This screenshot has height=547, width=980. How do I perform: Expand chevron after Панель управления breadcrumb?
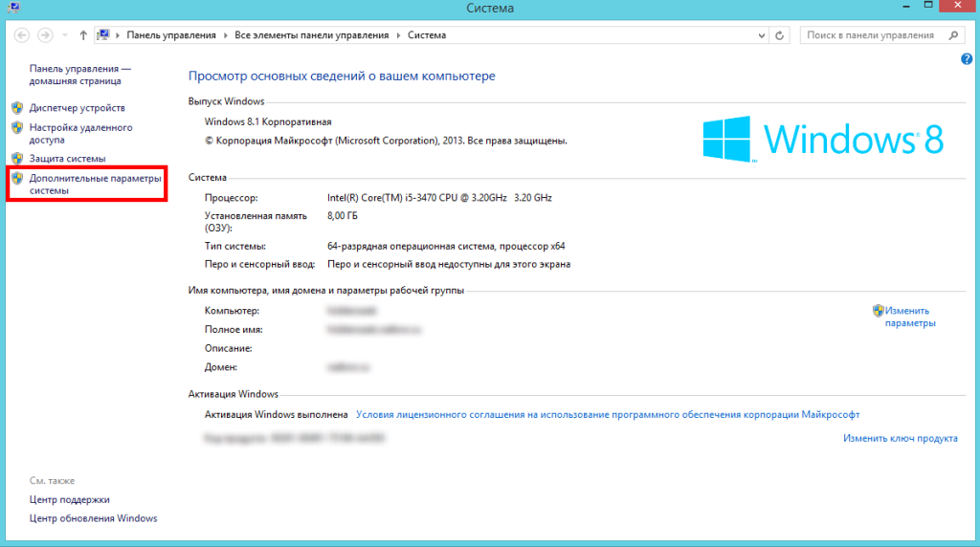click(x=228, y=35)
